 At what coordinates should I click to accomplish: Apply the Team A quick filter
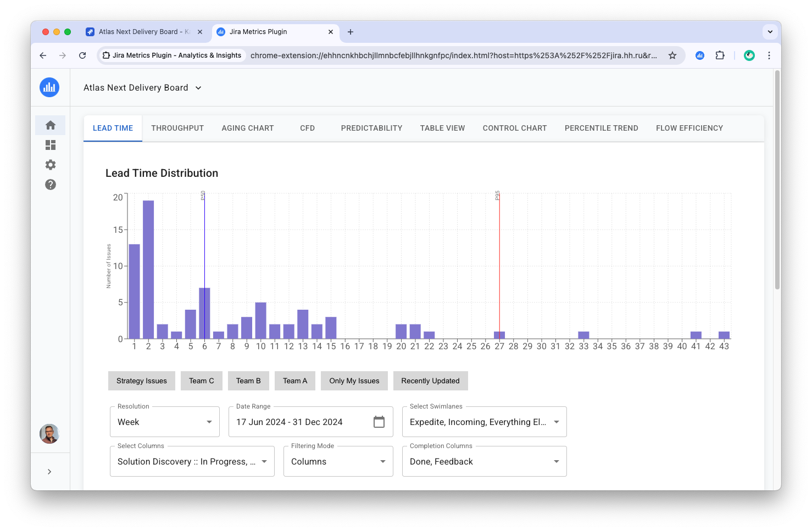pos(295,381)
